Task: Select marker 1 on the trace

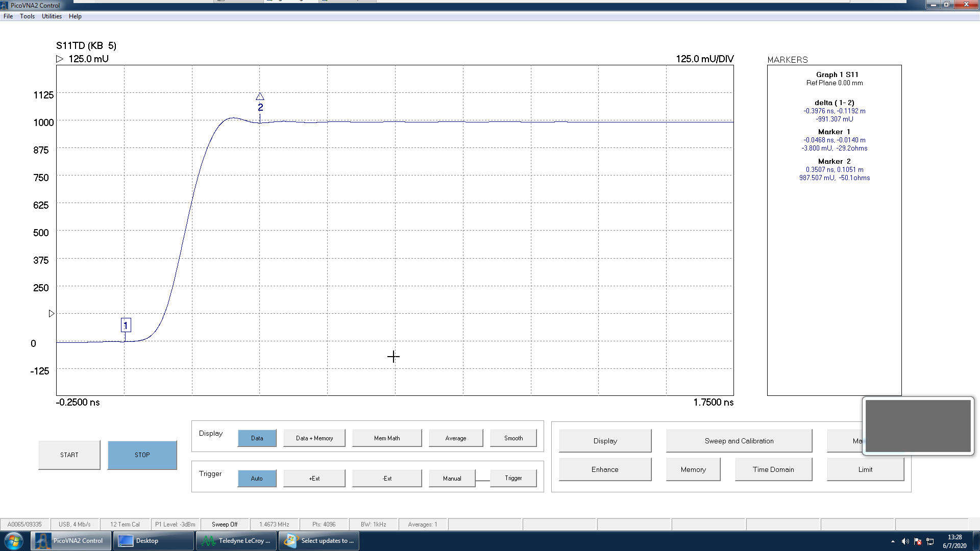Action: (126, 325)
